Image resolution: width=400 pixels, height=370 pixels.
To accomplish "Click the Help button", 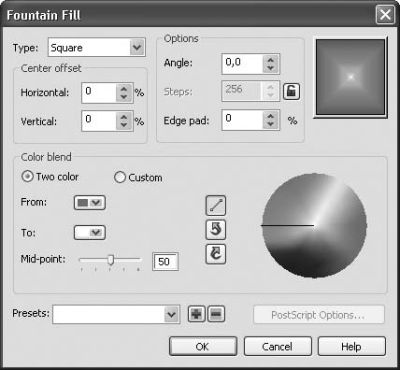I will pyautogui.click(x=352, y=347).
